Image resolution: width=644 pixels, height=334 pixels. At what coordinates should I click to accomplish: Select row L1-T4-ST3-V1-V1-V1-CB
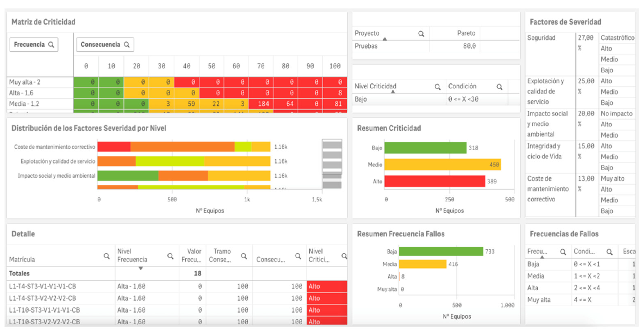[x=43, y=287]
